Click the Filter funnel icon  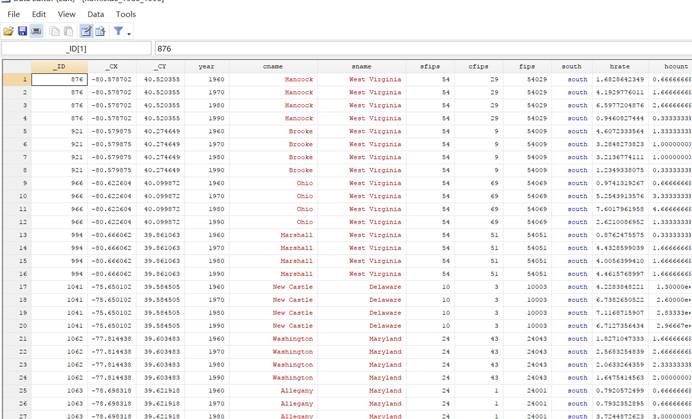click(118, 31)
